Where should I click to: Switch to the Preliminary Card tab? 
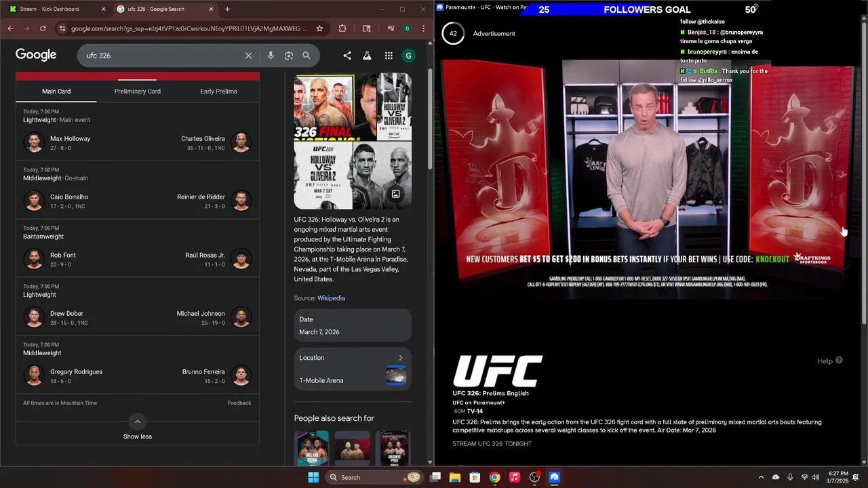pyautogui.click(x=138, y=91)
